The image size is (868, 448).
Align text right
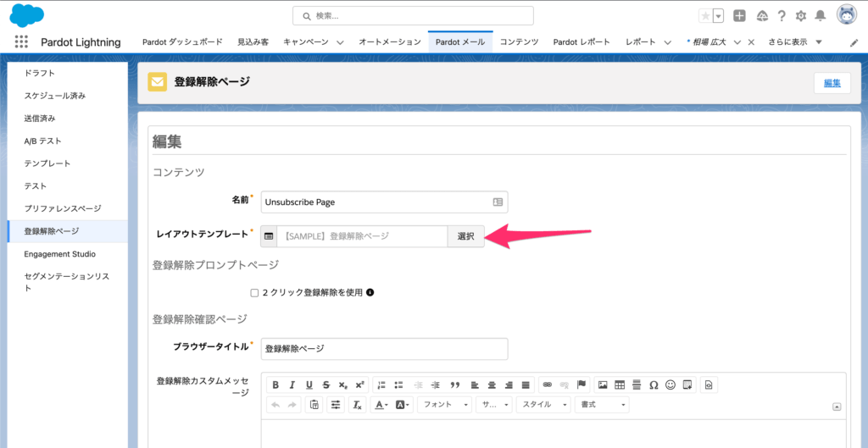[x=509, y=384]
